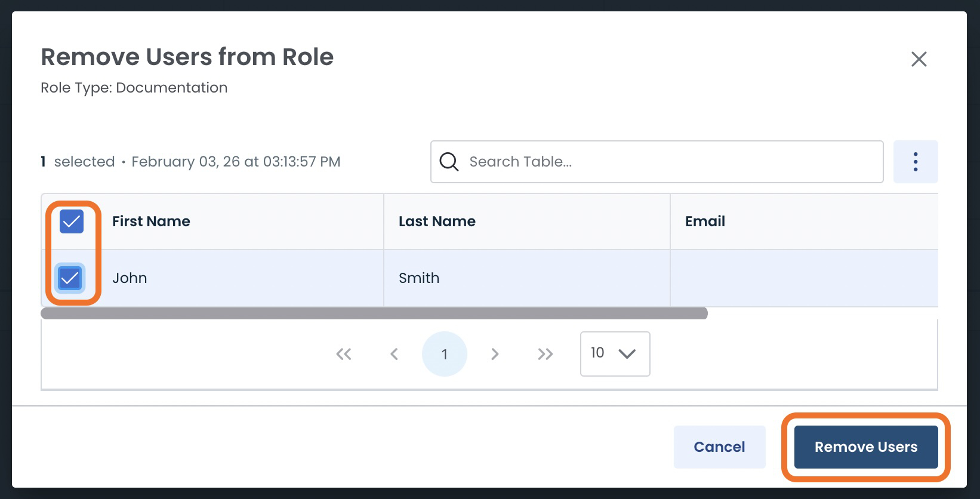980x499 pixels.
Task: Select the cell containing John
Action: 130,278
